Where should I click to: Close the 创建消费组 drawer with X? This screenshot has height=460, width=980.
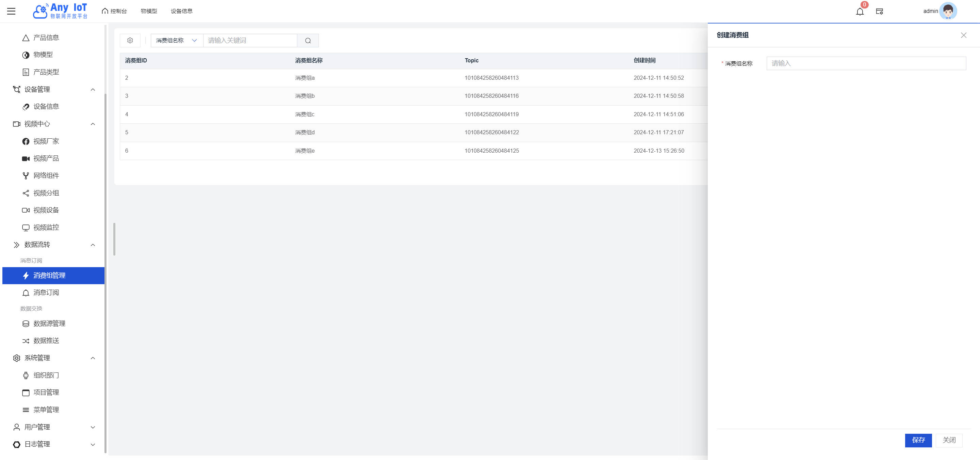pyautogui.click(x=963, y=35)
